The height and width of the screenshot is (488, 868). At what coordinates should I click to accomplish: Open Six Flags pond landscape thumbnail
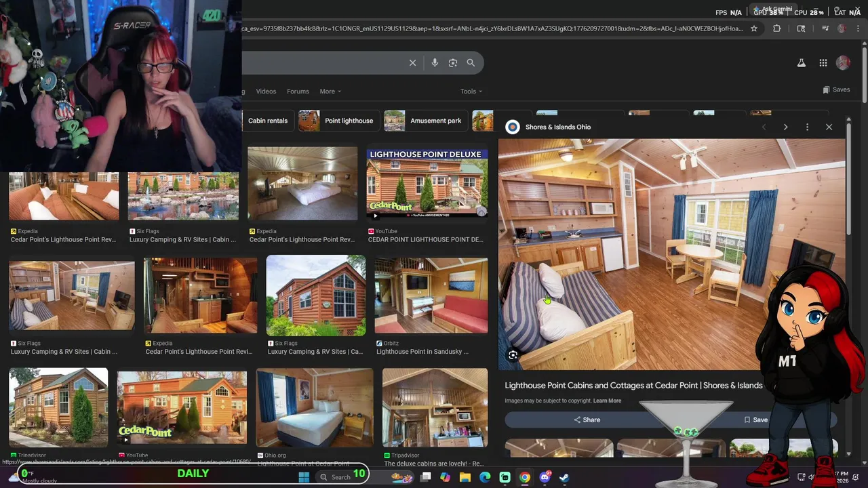click(x=183, y=196)
